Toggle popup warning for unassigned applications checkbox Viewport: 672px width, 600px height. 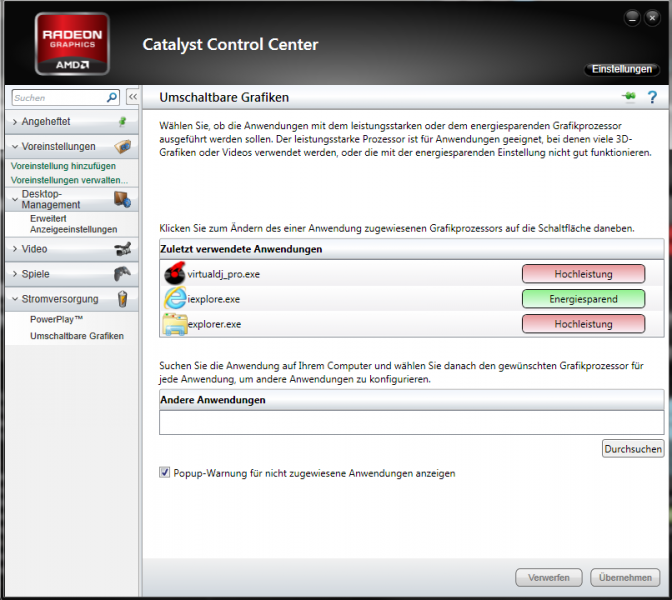[164, 473]
